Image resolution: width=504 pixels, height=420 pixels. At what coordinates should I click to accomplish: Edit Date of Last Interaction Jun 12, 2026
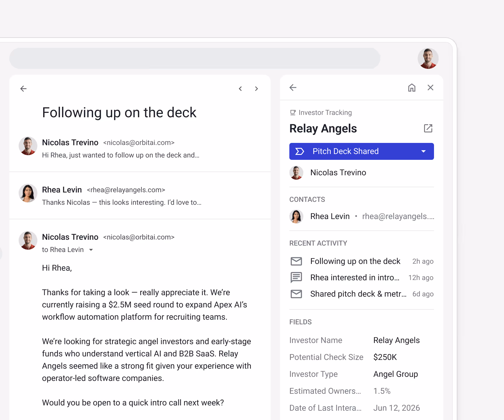click(x=397, y=408)
